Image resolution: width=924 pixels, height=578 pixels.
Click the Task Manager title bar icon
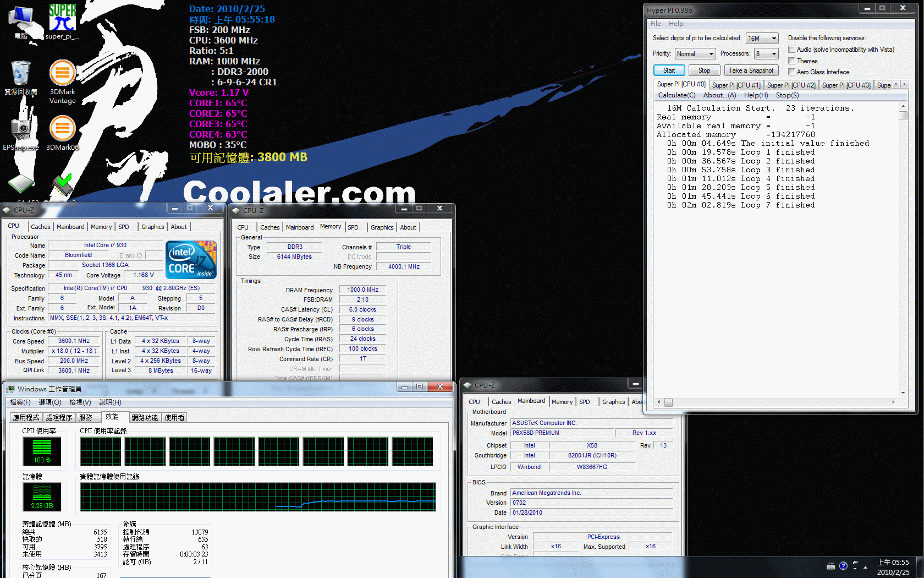(10, 389)
